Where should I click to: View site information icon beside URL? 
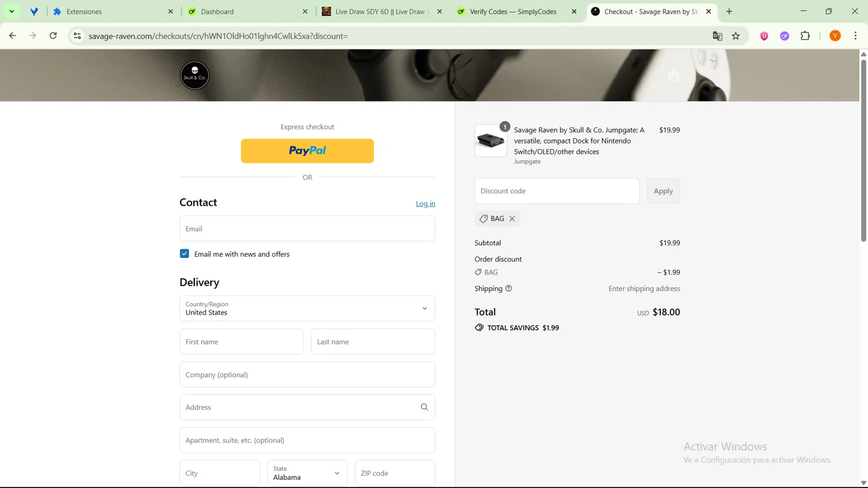tap(77, 36)
